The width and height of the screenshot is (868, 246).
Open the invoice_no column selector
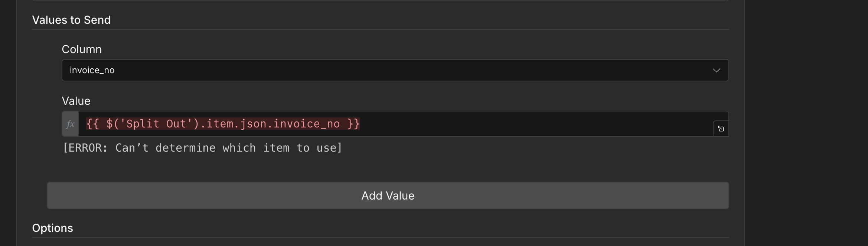pyautogui.click(x=371, y=71)
